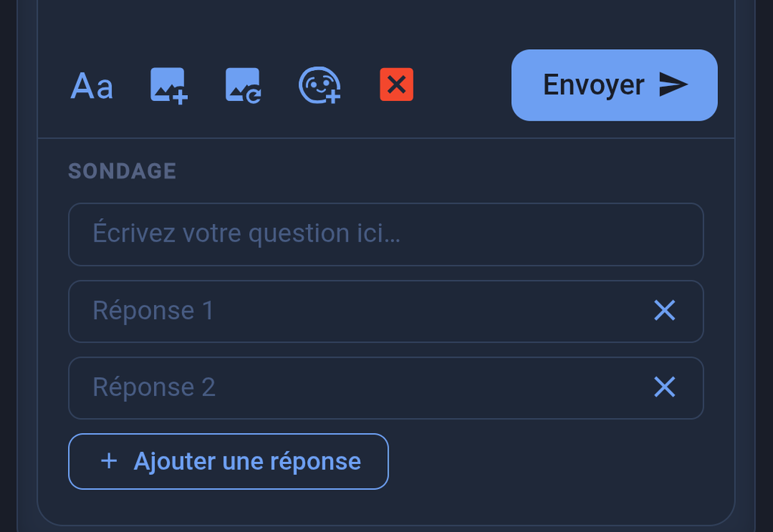Open the add emoji reaction icon

(319, 85)
